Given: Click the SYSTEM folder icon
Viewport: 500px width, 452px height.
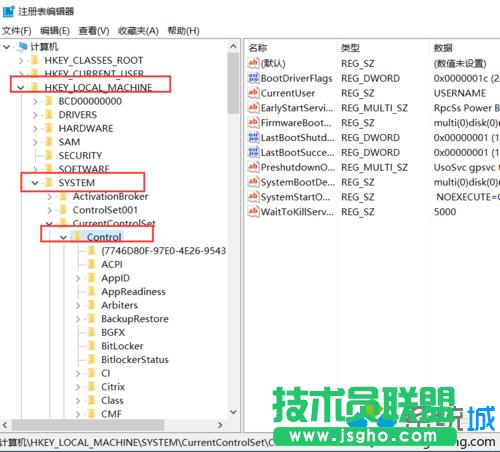Looking at the screenshot, I should pos(49,183).
